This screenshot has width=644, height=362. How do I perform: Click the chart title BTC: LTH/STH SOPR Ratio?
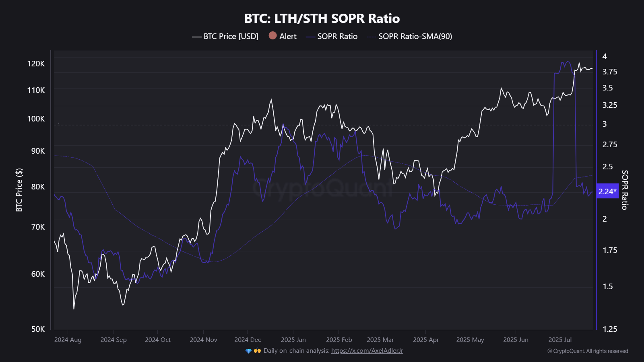322,19
